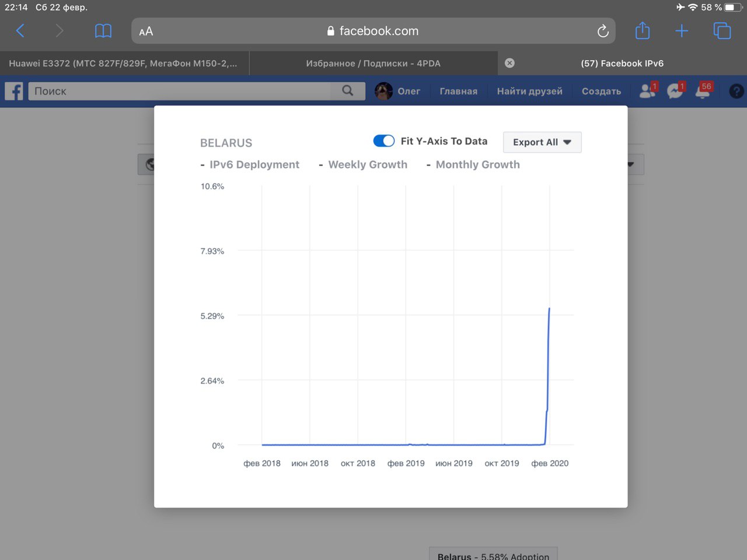Image resolution: width=747 pixels, height=560 pixels.
Task: Click the фев 2020 axis label
Action: [x=550, y=463]
